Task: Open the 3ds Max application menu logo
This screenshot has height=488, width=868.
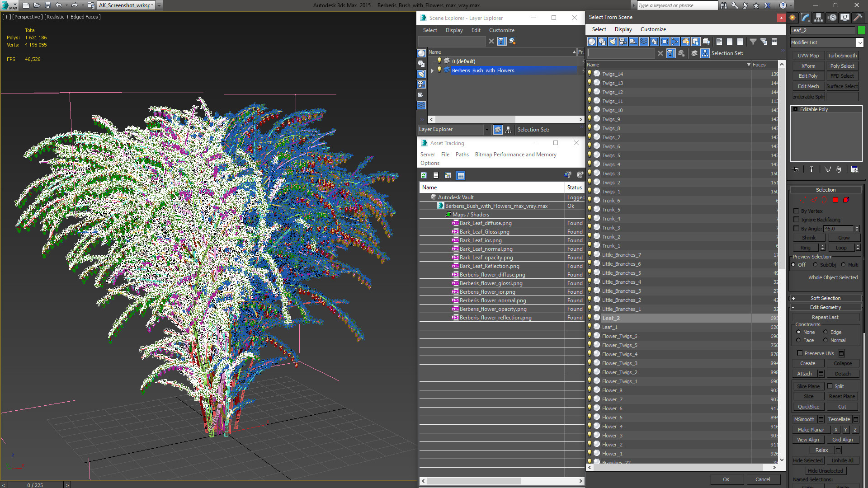Action: [x=9, y=5]
